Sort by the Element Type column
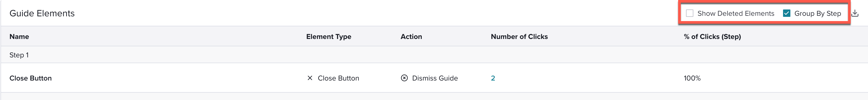The height and width of the screenshot is (100, 868). click(329, 37)
